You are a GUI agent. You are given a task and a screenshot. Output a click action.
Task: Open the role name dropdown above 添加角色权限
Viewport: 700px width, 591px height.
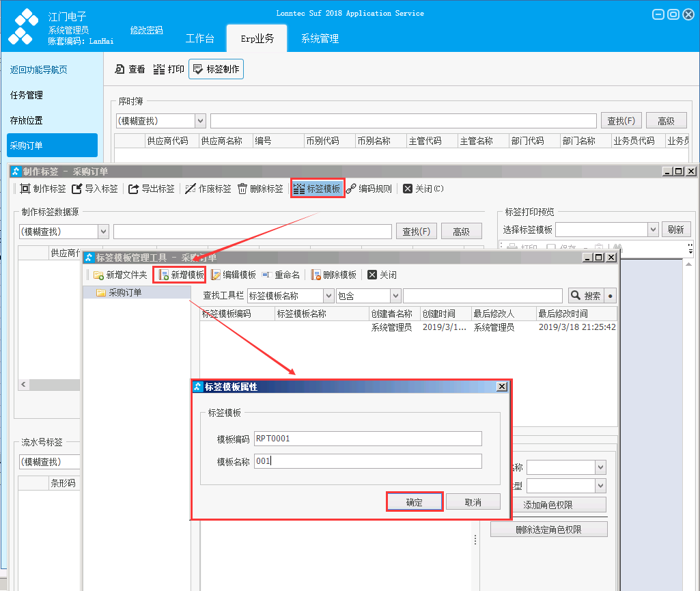(600, 467)
